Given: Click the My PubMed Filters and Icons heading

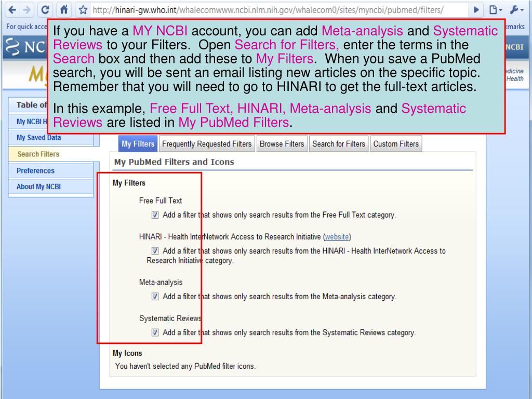Looking at the screenshot, I should pyautogui.click(x=174, y=162).
